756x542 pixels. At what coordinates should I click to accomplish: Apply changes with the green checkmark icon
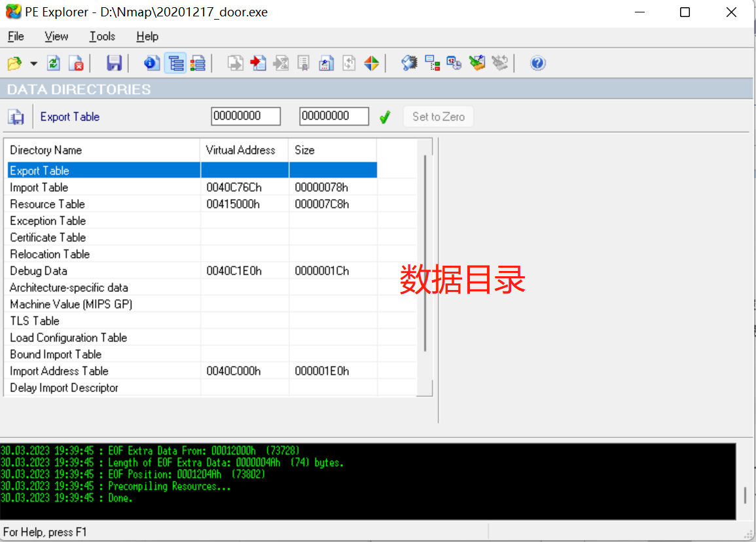tap(385, 117)
